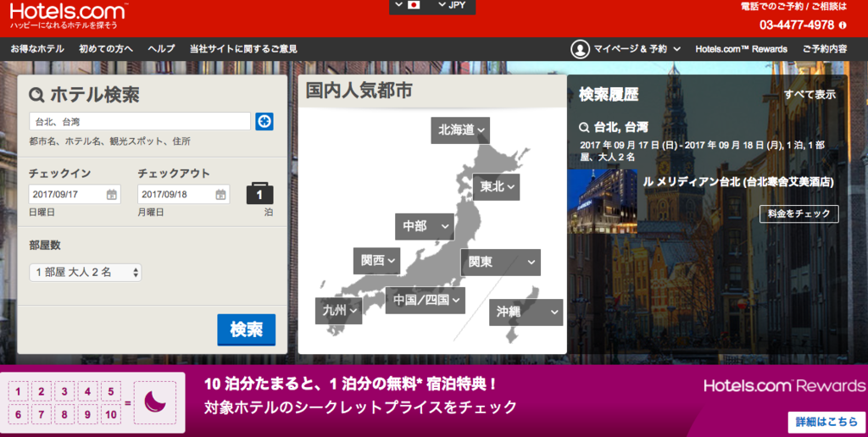Open 初めての方へ menu item
This screenshot has width=868, height=437.
(106, 49)
